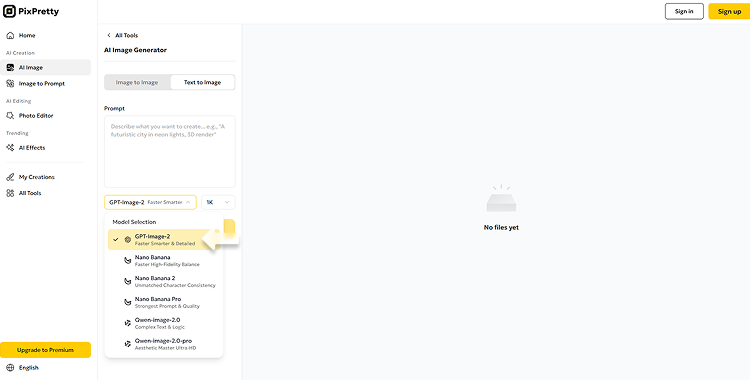Click the All Tools grid icon
Image resolution: width=750 pixels, height=380 pixels.
(x=10, y=193)
